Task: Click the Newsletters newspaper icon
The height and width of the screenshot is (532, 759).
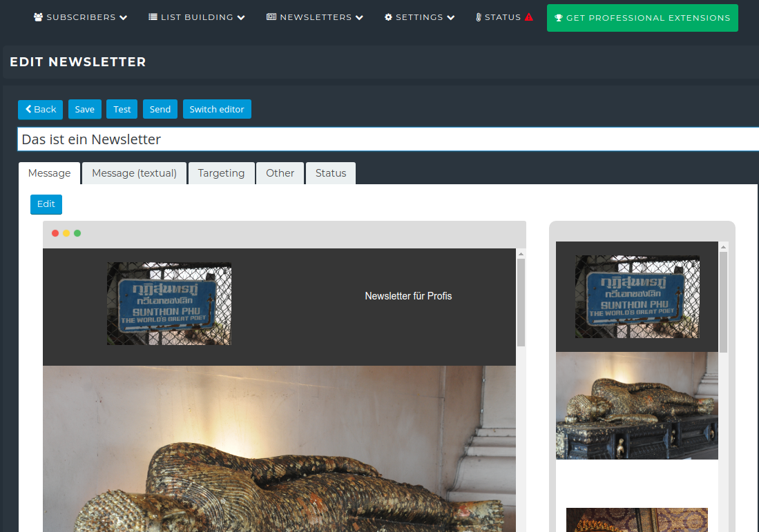Action: click(271, 17)
